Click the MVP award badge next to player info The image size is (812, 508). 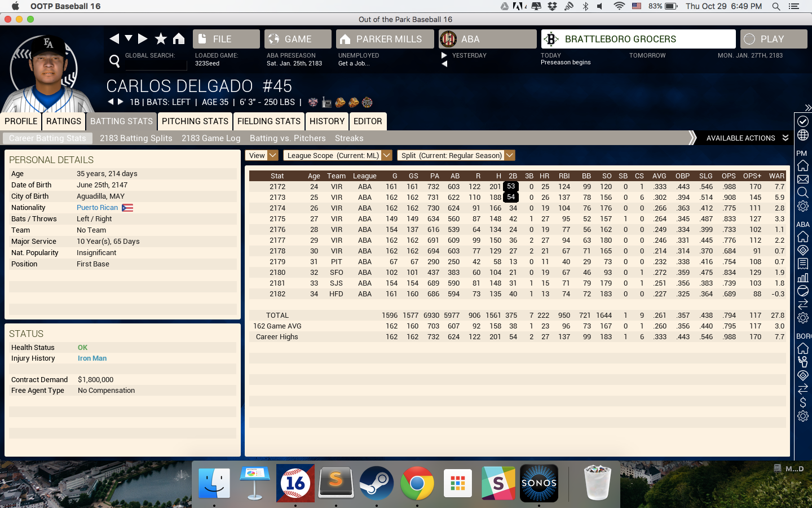click(x=367, y=102)
